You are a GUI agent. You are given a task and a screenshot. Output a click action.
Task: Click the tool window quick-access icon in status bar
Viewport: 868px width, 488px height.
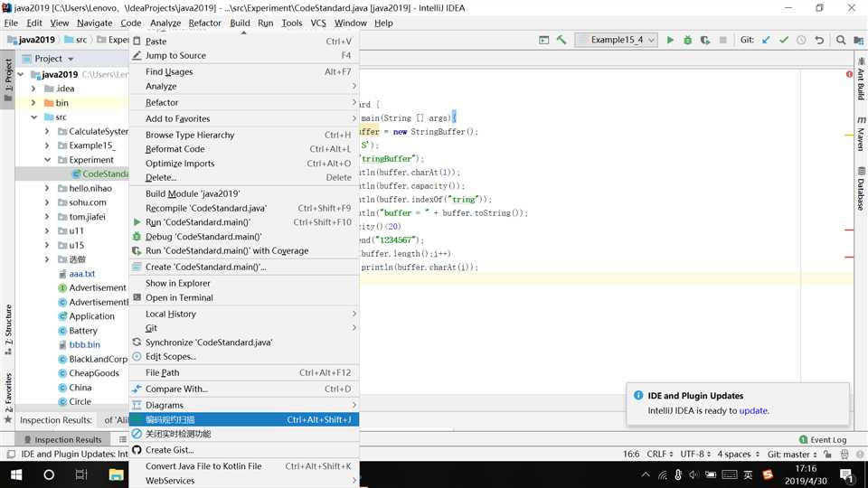pyautogui.click(x=11, y=455)
